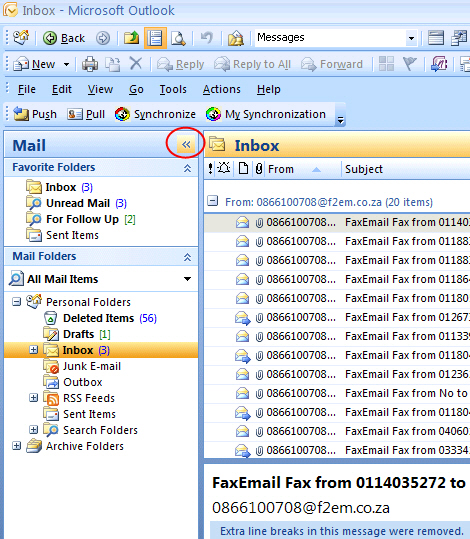Image resolution: width=470 pixels, height=539 pixels.
Task: Expand the Archive Folders node
Action: click(17, 446)
